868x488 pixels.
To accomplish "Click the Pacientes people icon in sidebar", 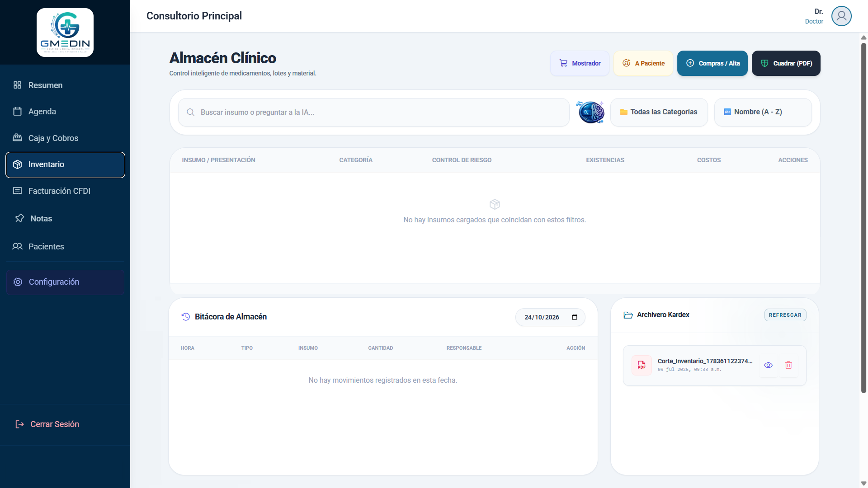I will (17, 246).
